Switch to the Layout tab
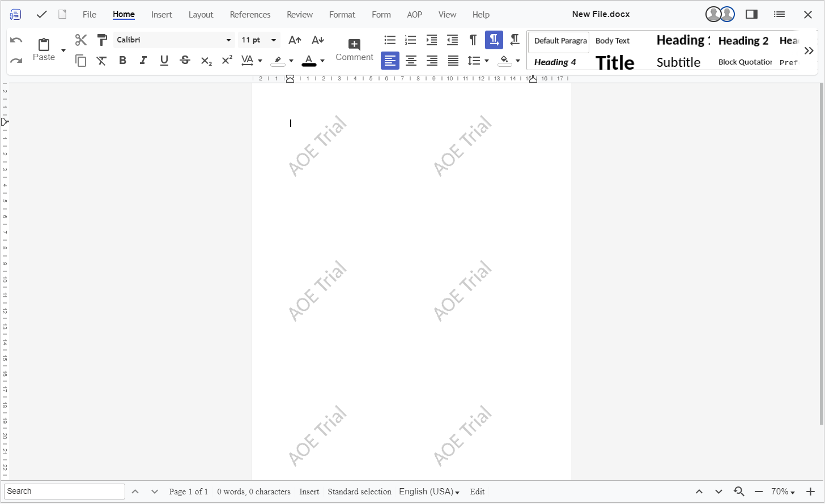Screen dimensions: 825x504 click(x=201, y=15)
